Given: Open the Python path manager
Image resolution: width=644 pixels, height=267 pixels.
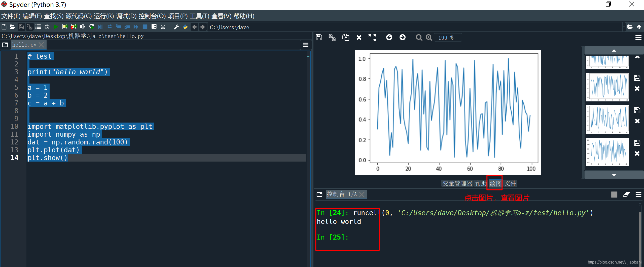Looking at the screenshot, I should [x=185, y=27].
